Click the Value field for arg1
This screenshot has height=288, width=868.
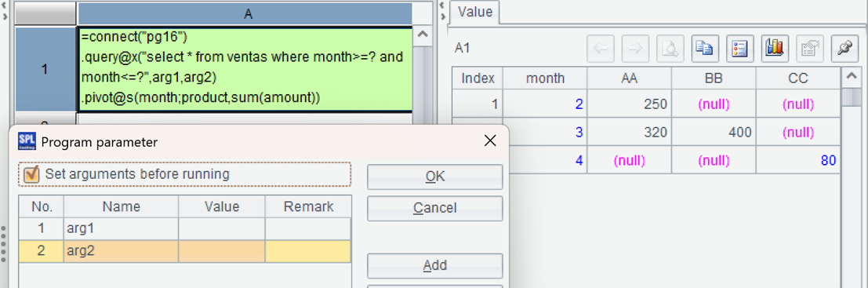[x=221, y=228]
